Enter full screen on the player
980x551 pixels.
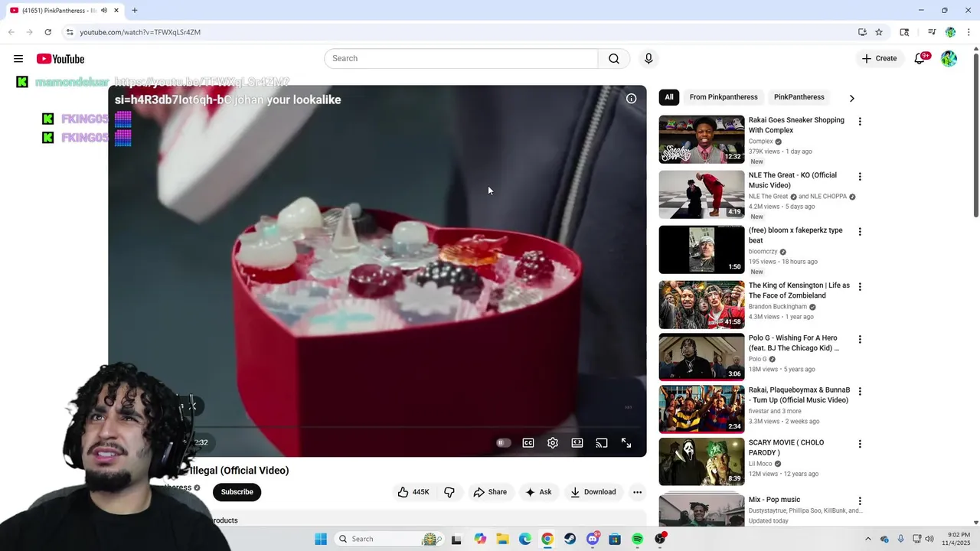pos(626,443)
